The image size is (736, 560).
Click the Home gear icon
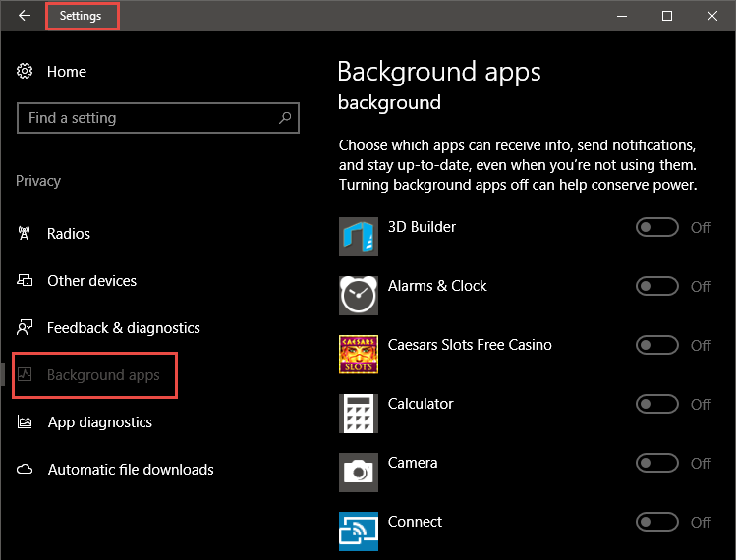(25, 71)
